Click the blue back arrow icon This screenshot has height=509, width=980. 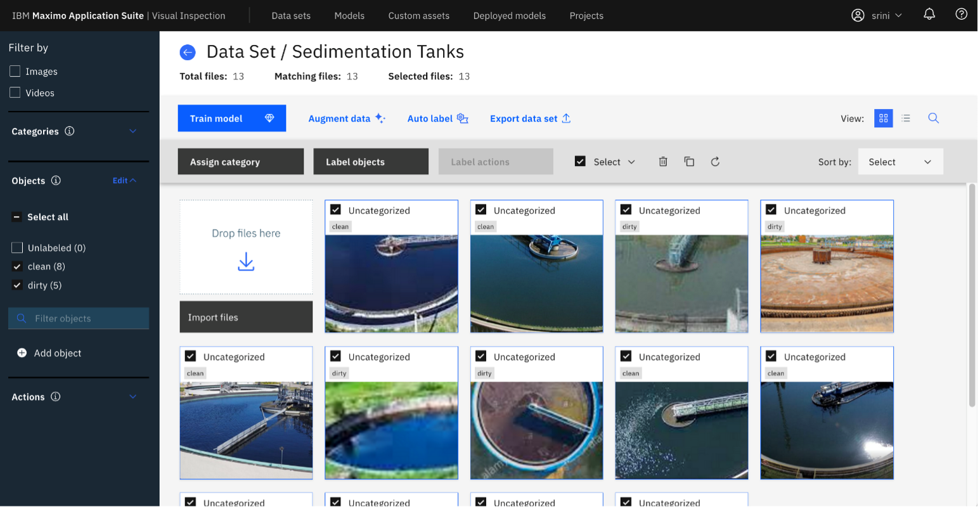(188, 53)
